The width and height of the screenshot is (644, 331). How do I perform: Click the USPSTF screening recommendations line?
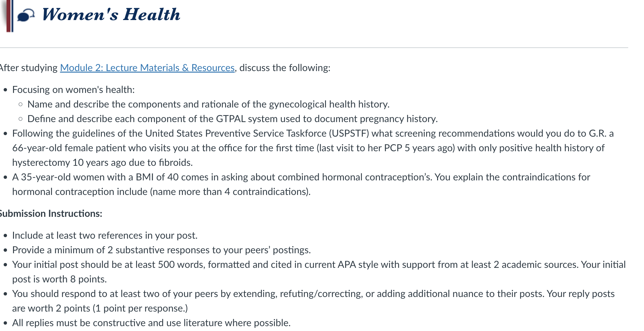[313, 133]
